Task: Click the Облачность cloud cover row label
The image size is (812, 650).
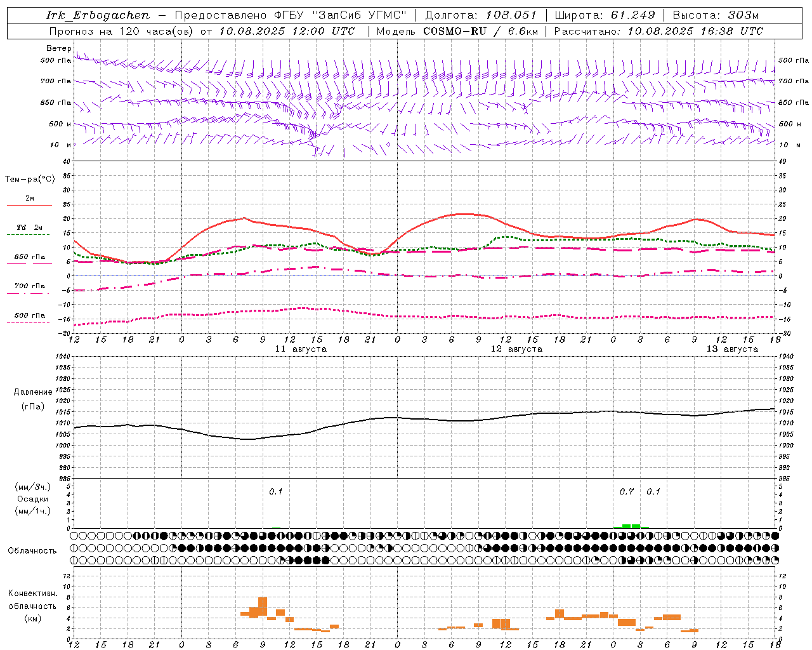Action: tap(32, 551)
